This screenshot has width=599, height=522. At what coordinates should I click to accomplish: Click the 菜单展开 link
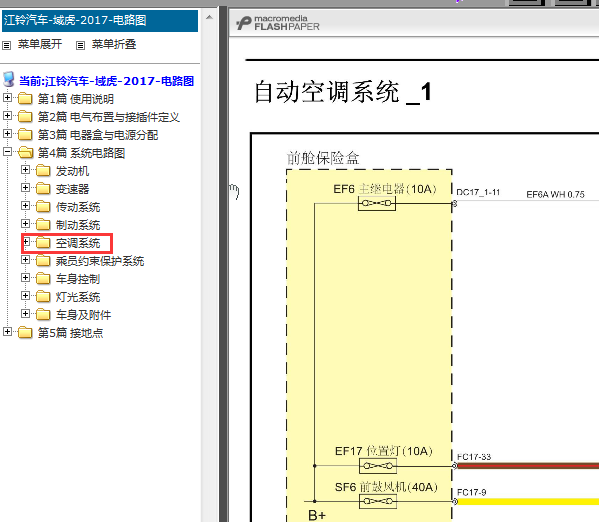(40, 44)
